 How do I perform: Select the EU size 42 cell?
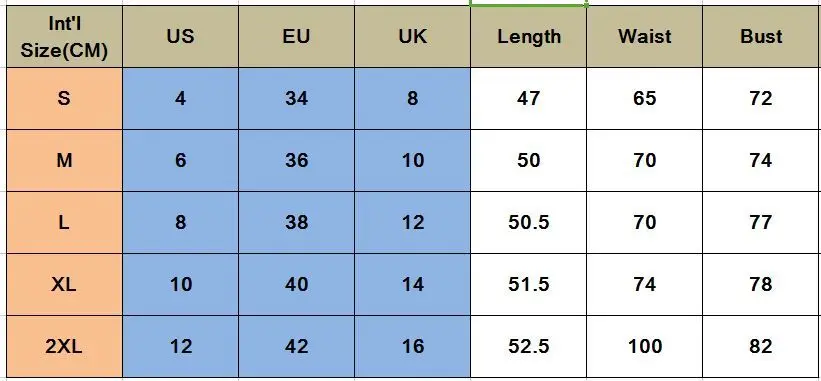click(296, 346)
